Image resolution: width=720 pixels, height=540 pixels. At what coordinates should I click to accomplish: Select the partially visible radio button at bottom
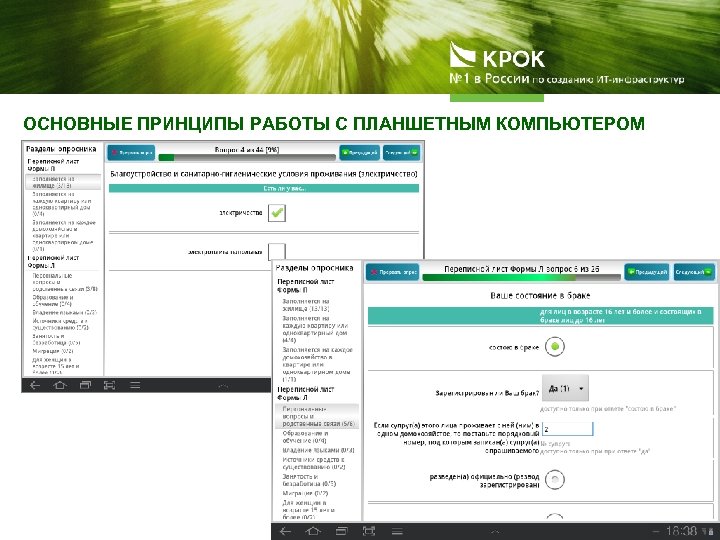click(x=555, y=516)
